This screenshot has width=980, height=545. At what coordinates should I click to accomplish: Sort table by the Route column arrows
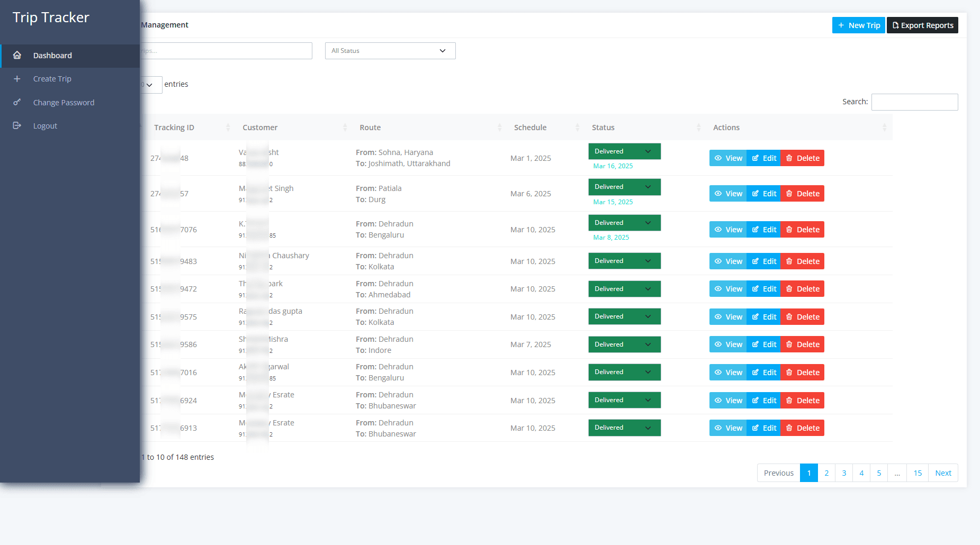[x=499, y=128]
